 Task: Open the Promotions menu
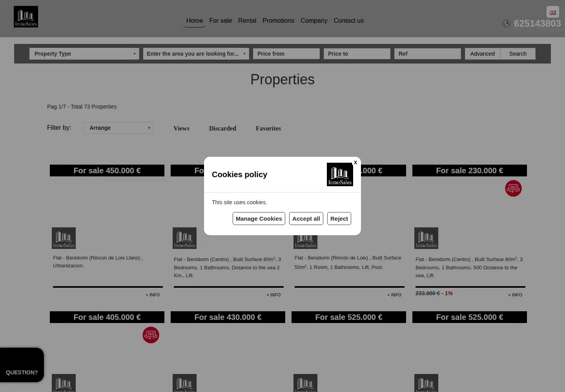tap(278, 20)
